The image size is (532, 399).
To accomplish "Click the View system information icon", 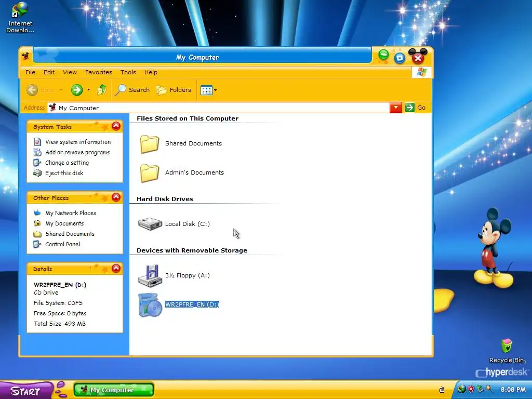I will (x=37, y=142).
